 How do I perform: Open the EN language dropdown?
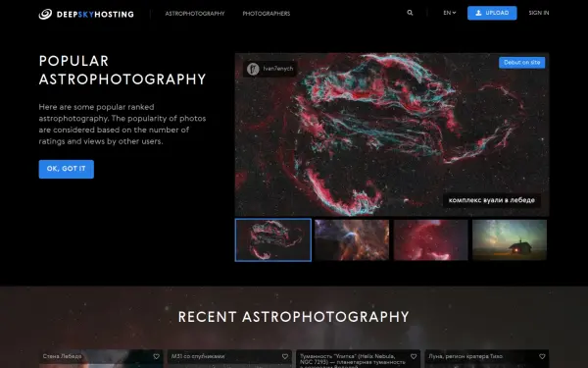click(449, 13)
